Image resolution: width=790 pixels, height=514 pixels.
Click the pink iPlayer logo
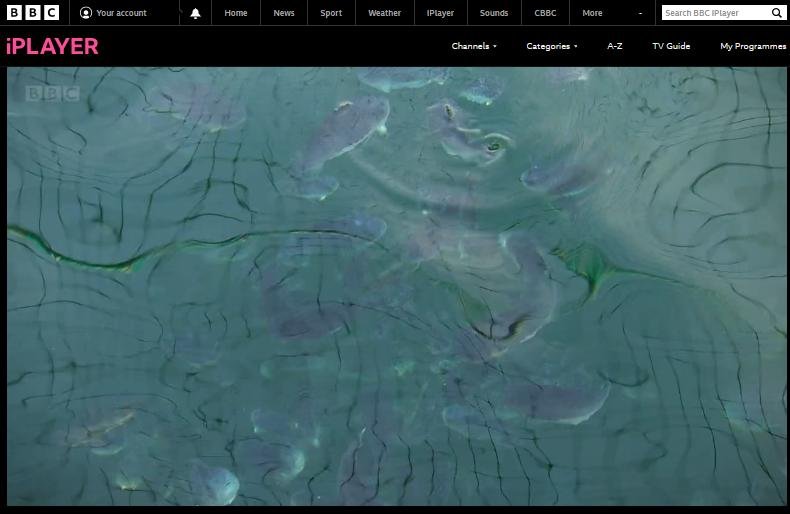click(x=52, y=46)
